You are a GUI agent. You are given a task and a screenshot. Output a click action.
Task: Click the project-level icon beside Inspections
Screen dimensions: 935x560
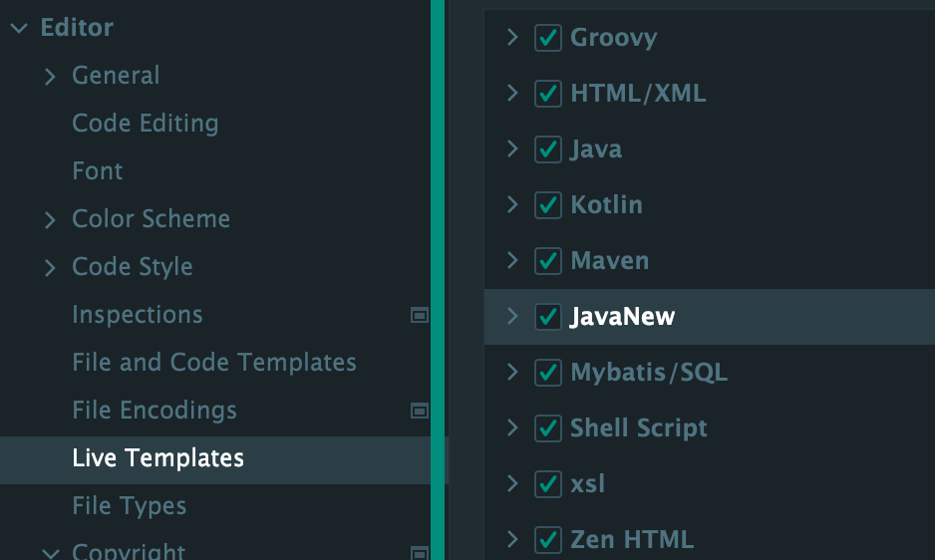pyautogui.click(x=420, y=315)
